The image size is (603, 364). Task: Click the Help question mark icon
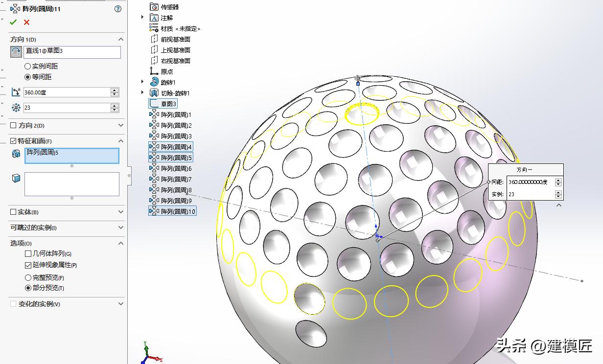117,8
